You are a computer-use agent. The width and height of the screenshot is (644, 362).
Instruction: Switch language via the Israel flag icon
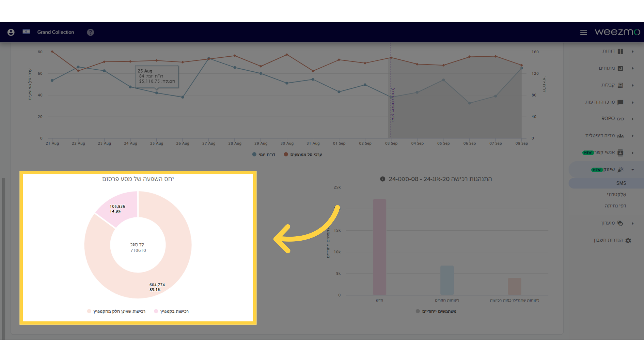tap(26, 32)
